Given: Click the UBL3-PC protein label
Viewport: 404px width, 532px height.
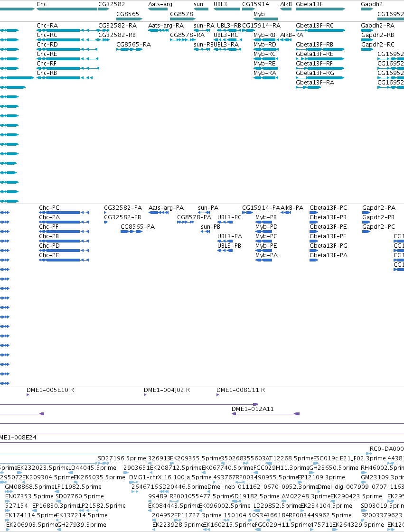Looking at the screenshot, I should tap(229, 217).
